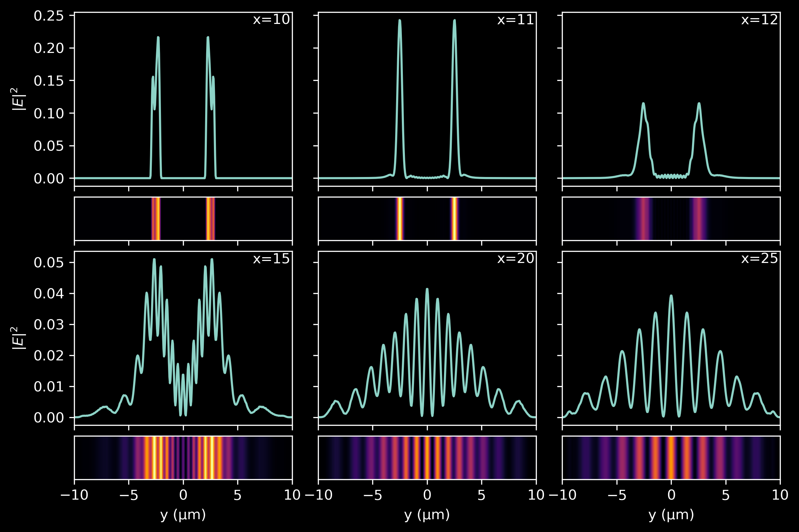799x532 pixels.
Task: Click the left intensity peak in x=11 plot
Action: point(400,21)
